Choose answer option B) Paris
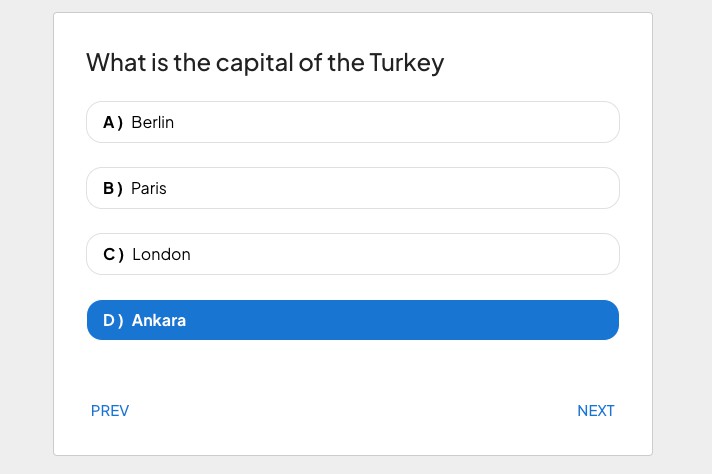 (352, 188)
